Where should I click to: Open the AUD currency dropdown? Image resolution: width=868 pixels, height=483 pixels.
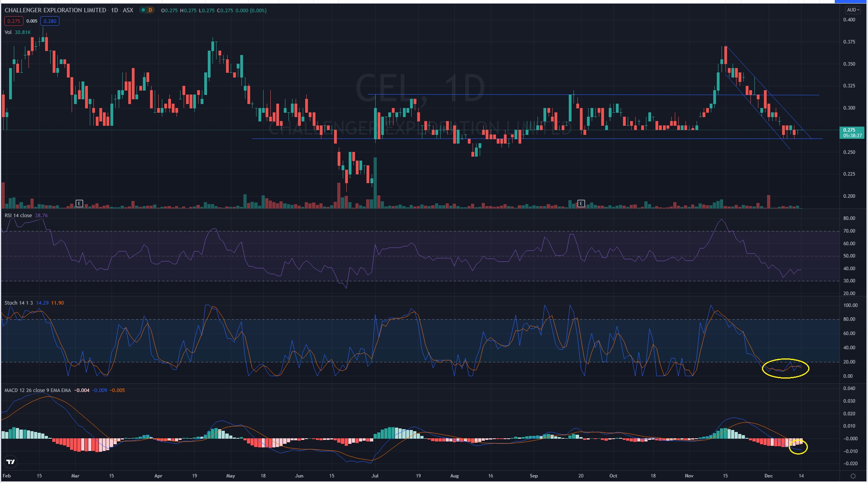click(x=852, y=10)
